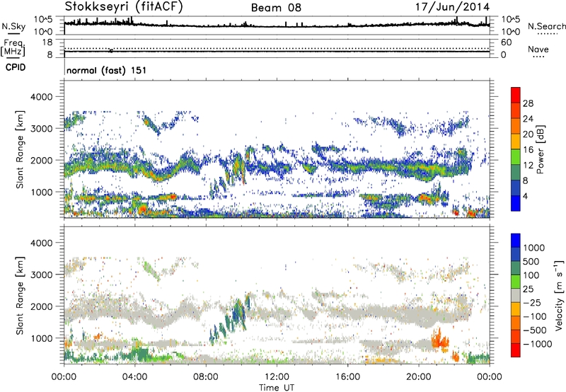Image resolution: width=566 pixels, height=392 pixels.
Task: Click the 04:00 time tick label
Action: 134,376
